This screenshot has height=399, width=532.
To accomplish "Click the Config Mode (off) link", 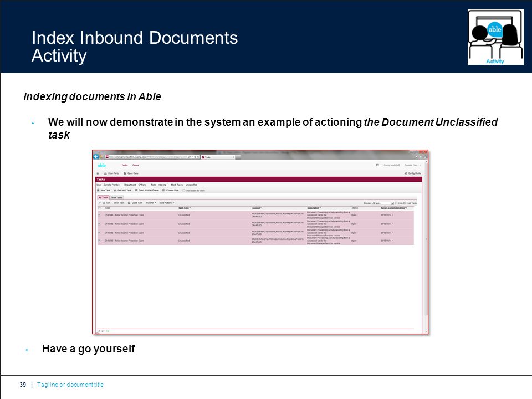I will 392,165.
